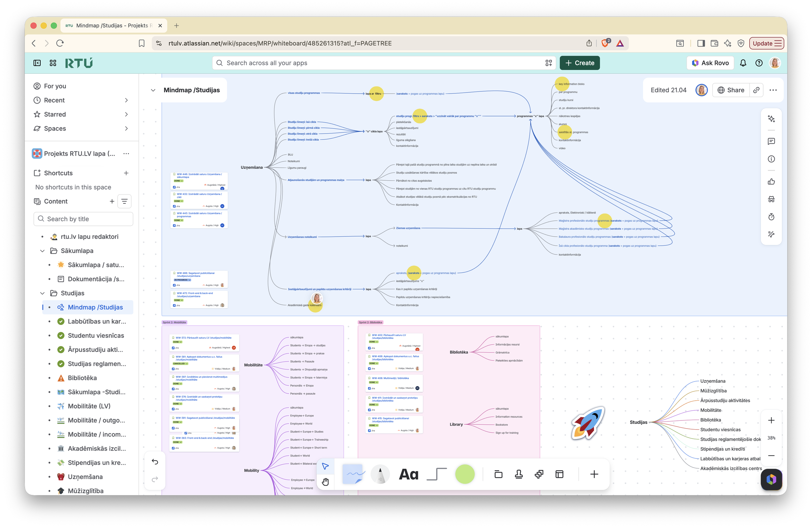Open a new browser tab
812x528 pixels.
tap(176, 26)
